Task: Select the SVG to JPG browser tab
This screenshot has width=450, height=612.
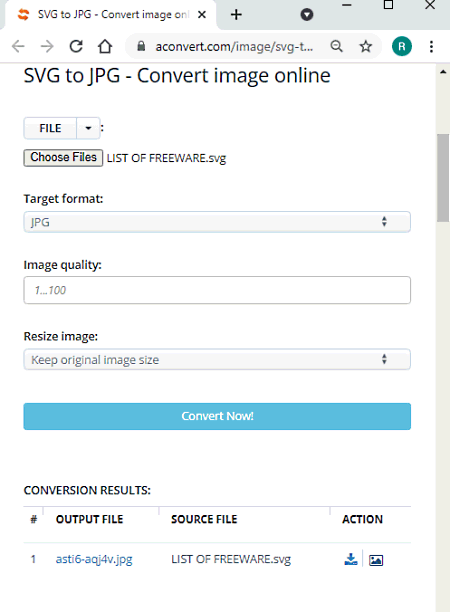Action: 111,15
